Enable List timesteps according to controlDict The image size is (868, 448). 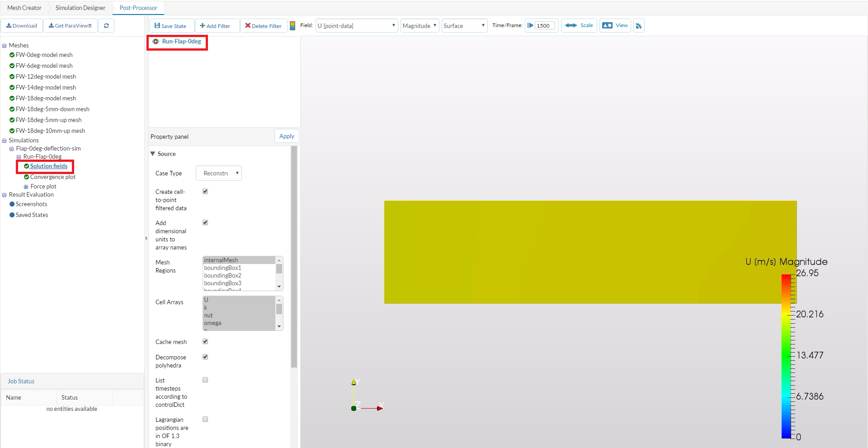(x=205, y=380)
